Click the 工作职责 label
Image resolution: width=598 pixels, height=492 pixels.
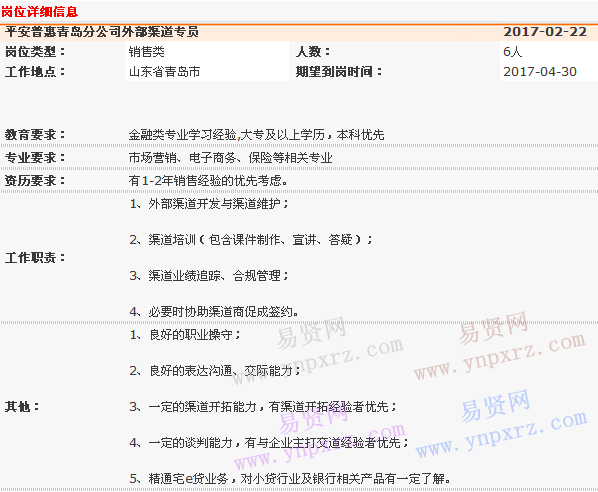pos(35,257)
